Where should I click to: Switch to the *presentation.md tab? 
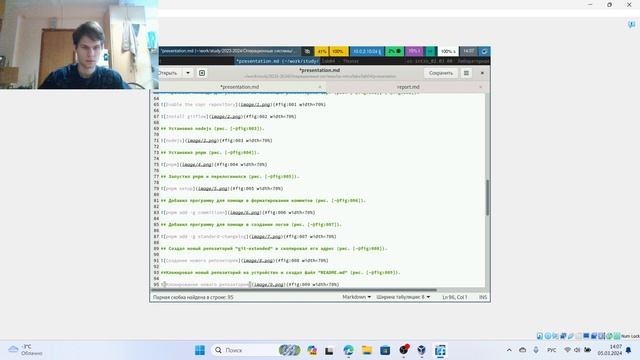pos(240,87)
